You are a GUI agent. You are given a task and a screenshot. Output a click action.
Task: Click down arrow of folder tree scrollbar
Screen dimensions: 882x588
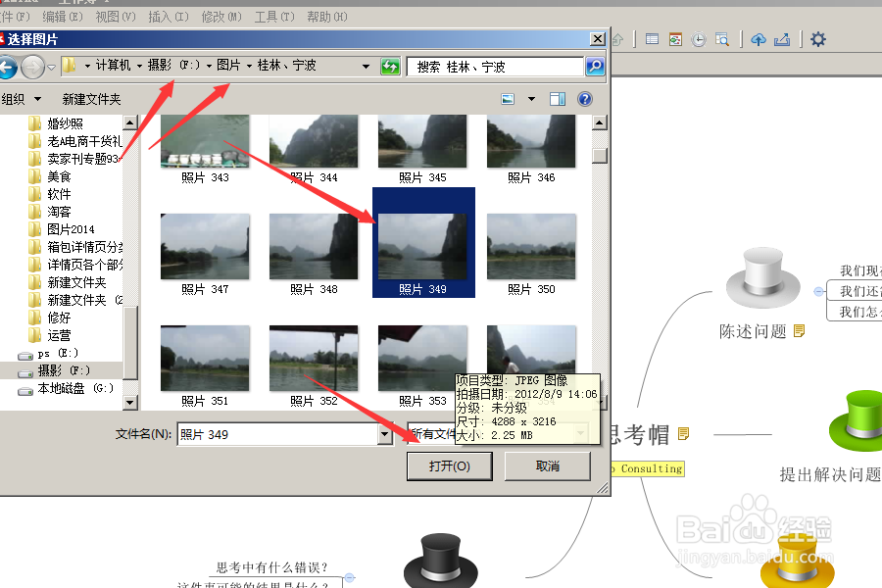tap(130, 402)
